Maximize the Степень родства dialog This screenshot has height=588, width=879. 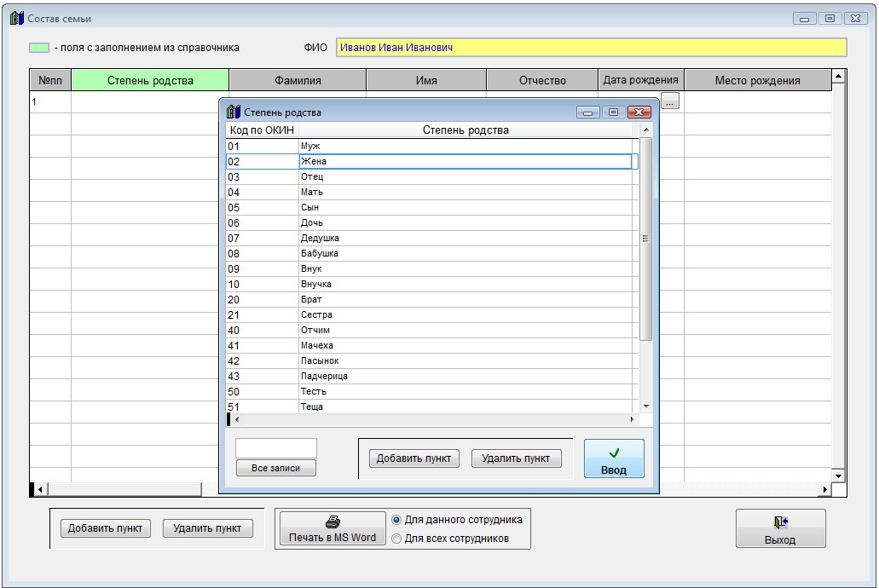[x=613, y=112]
